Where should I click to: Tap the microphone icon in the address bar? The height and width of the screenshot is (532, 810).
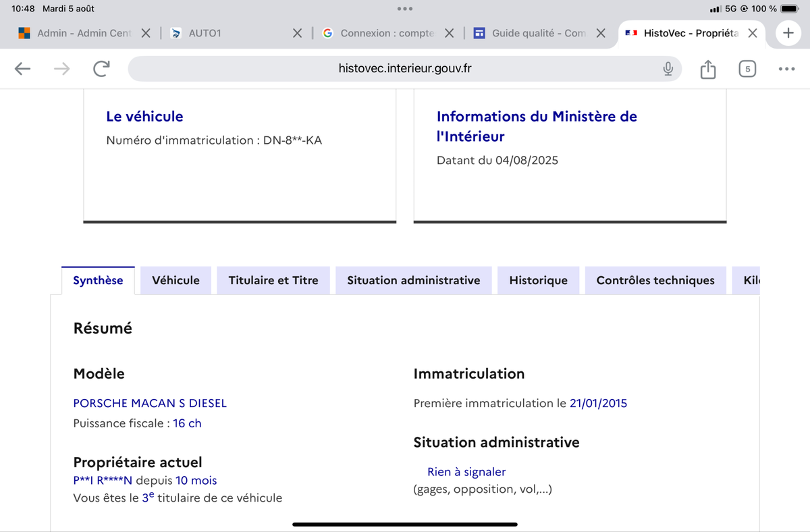click(x=668, y=69)
